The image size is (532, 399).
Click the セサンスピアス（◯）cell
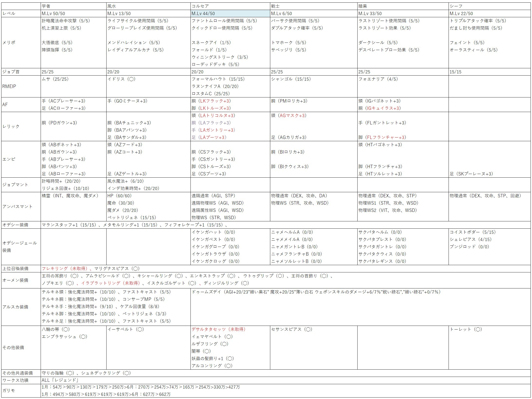291,330
